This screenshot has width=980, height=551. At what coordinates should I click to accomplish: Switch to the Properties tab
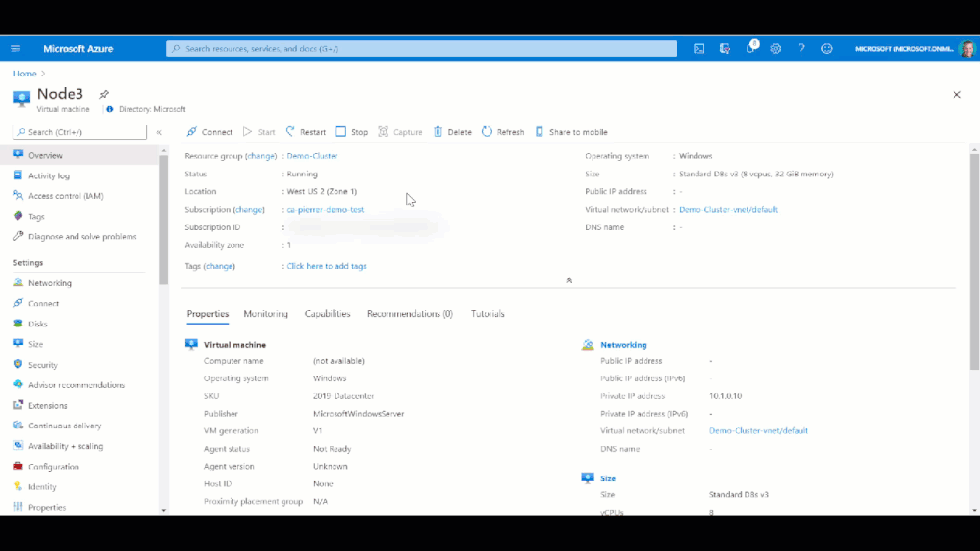point(208,314)
